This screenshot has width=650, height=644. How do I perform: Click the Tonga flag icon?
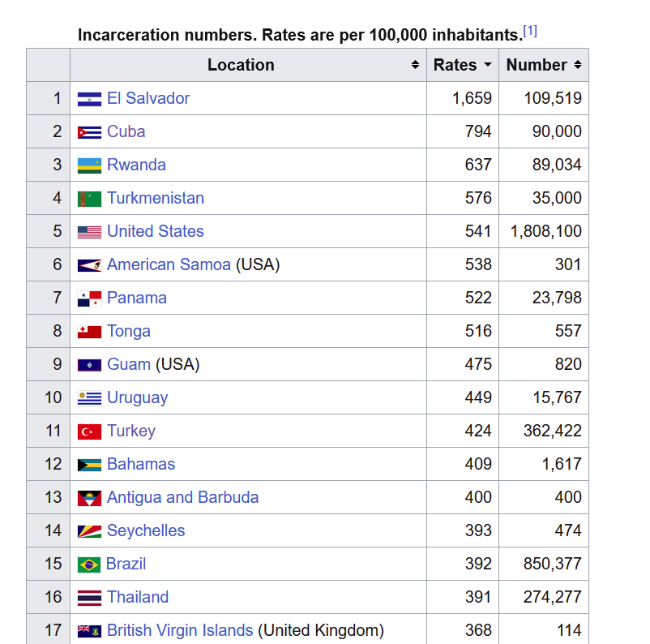click(89, 332)
